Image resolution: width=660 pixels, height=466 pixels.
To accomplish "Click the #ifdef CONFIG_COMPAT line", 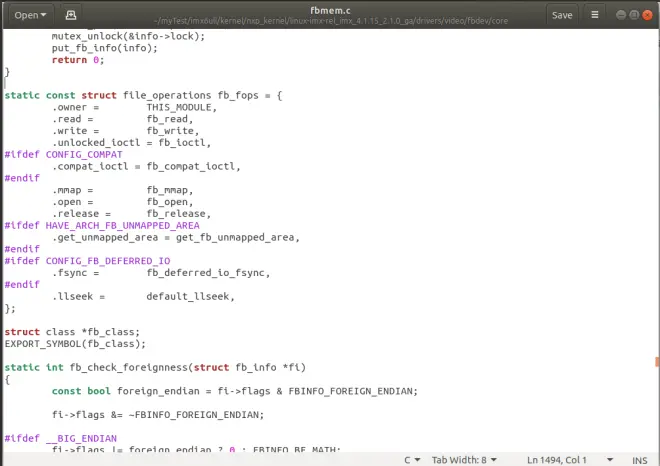I will tap(63, 154).
